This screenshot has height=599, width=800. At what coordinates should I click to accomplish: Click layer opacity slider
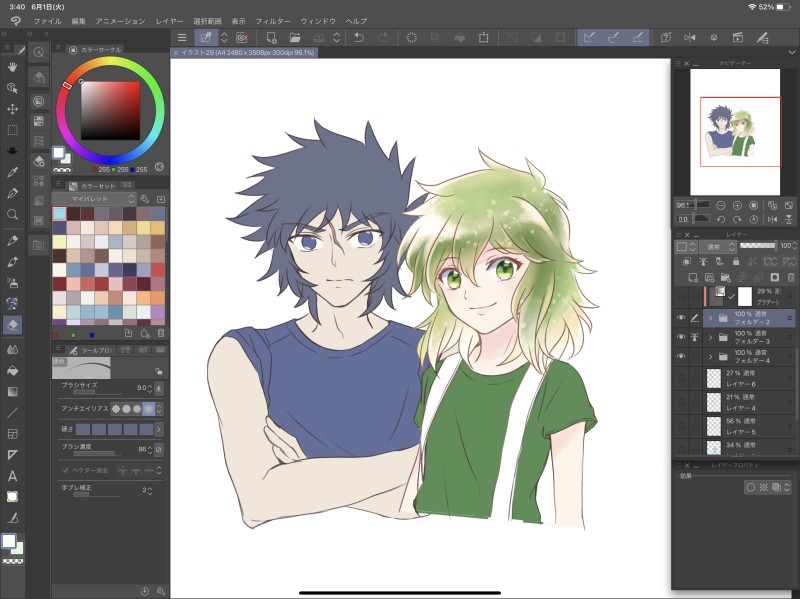coord(758,246)
